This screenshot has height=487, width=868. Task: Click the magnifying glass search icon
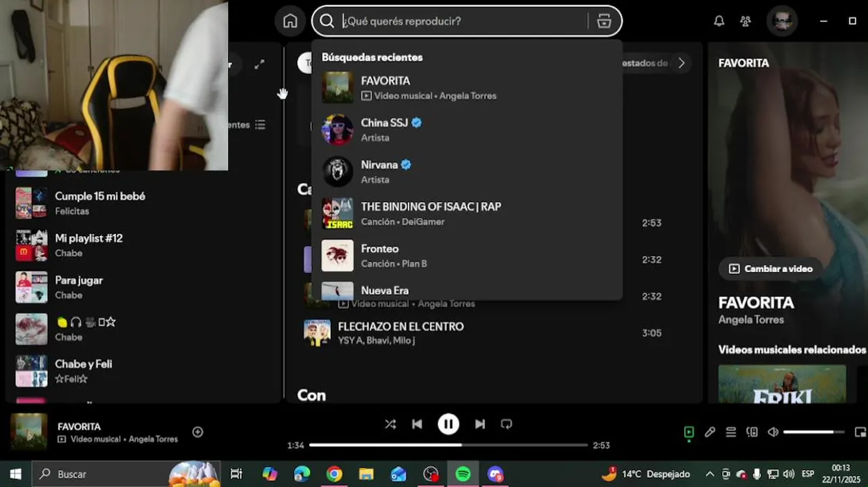(327, 21)
